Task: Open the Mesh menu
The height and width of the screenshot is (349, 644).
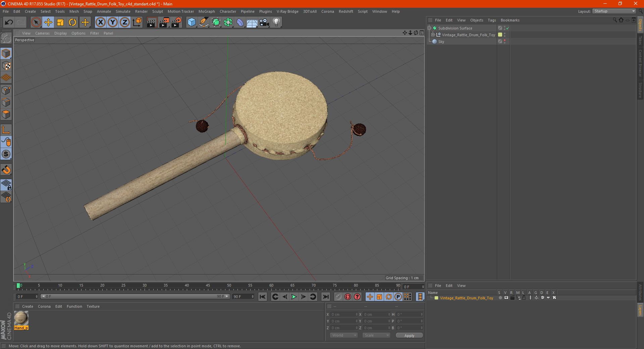Action: coord(74,11)
